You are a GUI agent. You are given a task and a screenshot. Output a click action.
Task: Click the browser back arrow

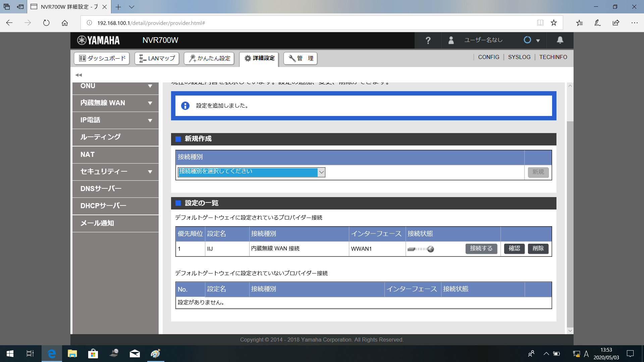(9, 23)
